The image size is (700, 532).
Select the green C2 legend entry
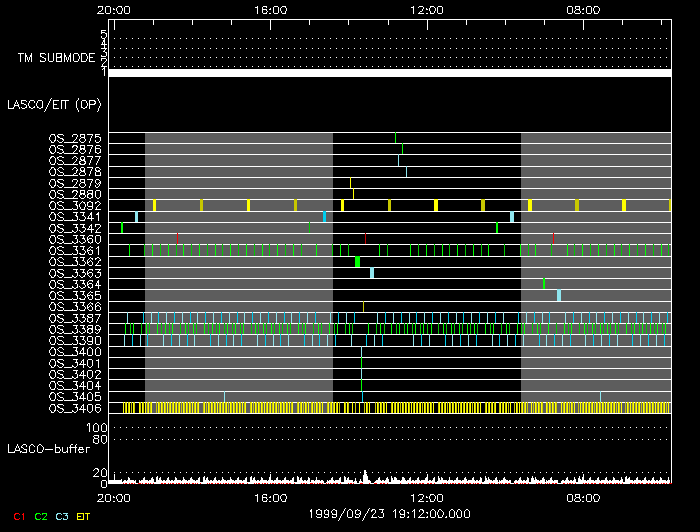click(41, 516)
